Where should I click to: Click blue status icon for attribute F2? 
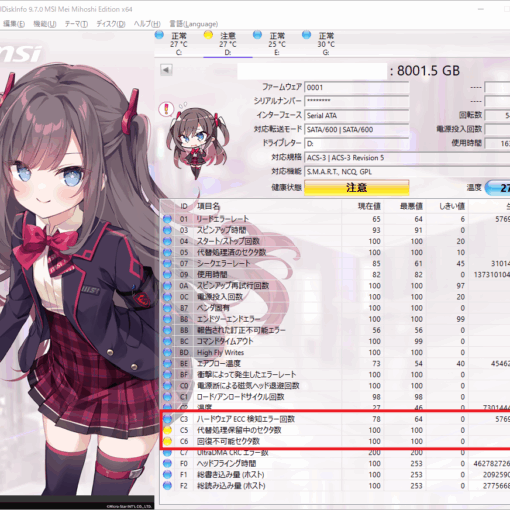[x=167, y=486]
